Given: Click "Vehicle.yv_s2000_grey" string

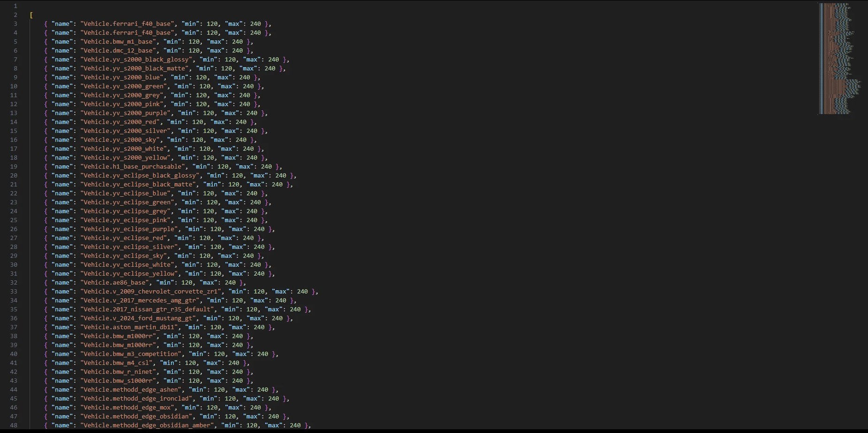Looking at the screenshot, I should pos(122,95).
